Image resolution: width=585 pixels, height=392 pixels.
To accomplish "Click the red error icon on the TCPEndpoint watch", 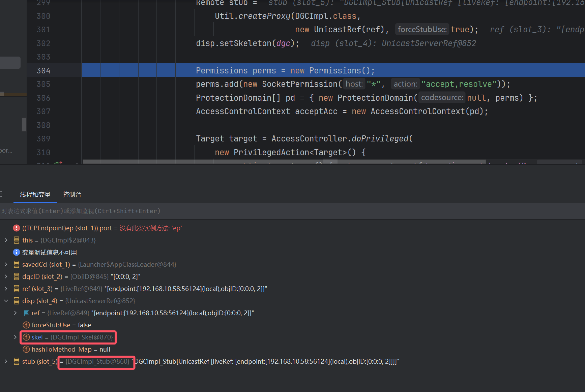I will click(17, 228).
